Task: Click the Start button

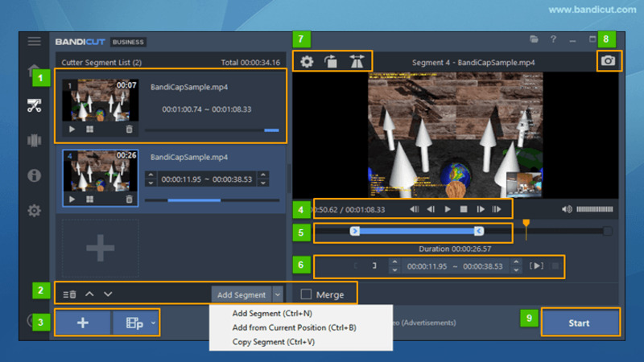Action: point(580,323)
